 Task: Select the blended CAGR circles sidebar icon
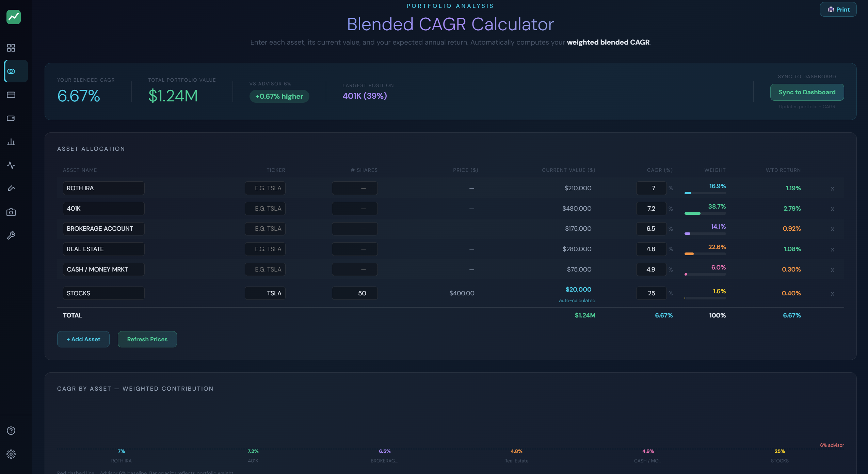(x=11, y=71)
